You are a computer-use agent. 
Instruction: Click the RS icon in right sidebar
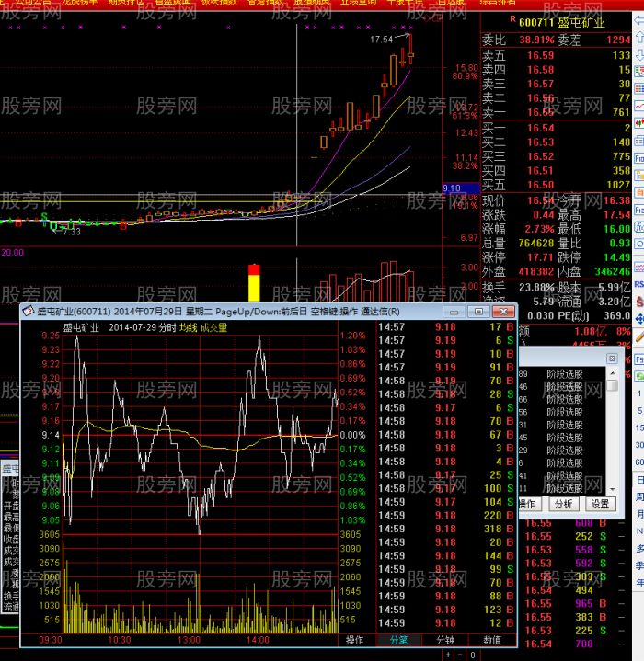(639, 284)
